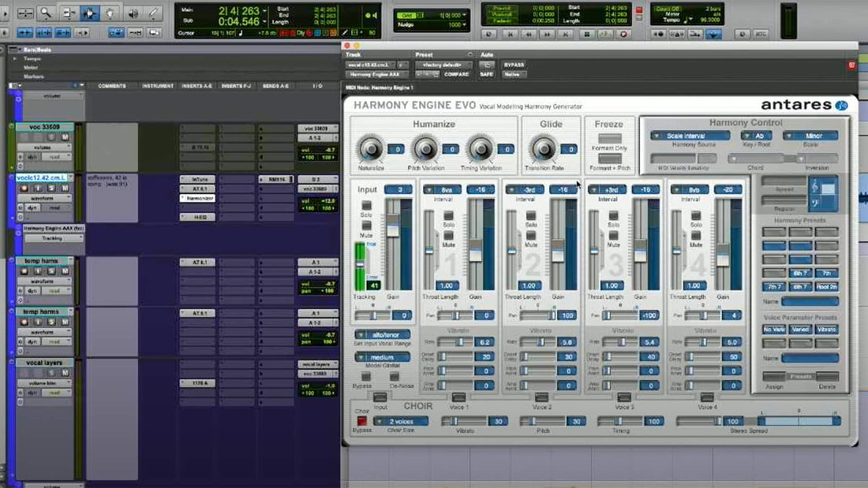Click the Fast Forward transport button
The height and width of the screenshot is (488, 868).
coord(547,35)
